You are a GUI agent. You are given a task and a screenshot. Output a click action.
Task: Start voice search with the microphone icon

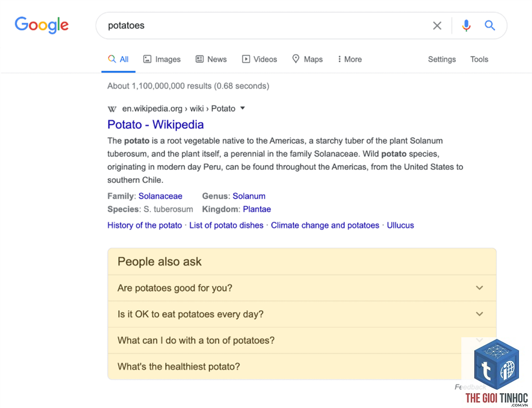coord(466,25)
